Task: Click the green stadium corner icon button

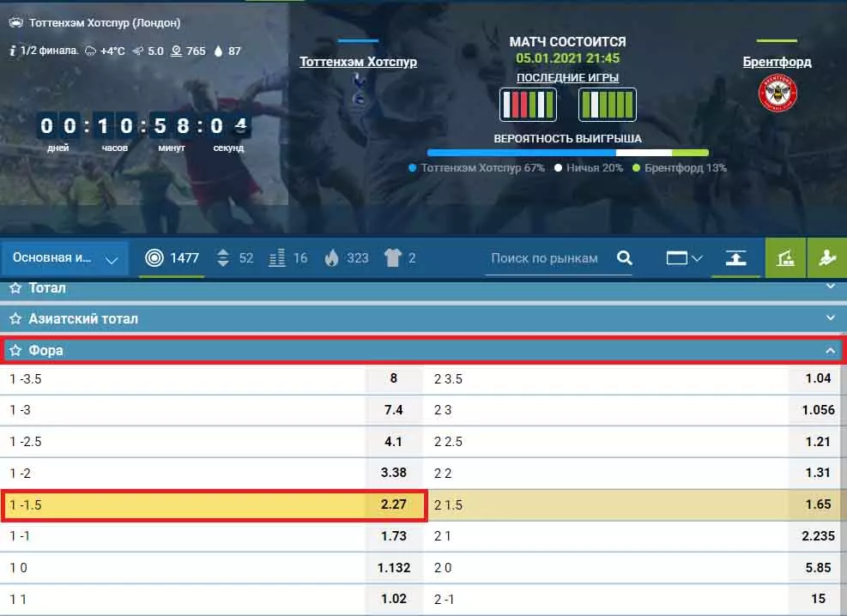Action: pos(785,258)
